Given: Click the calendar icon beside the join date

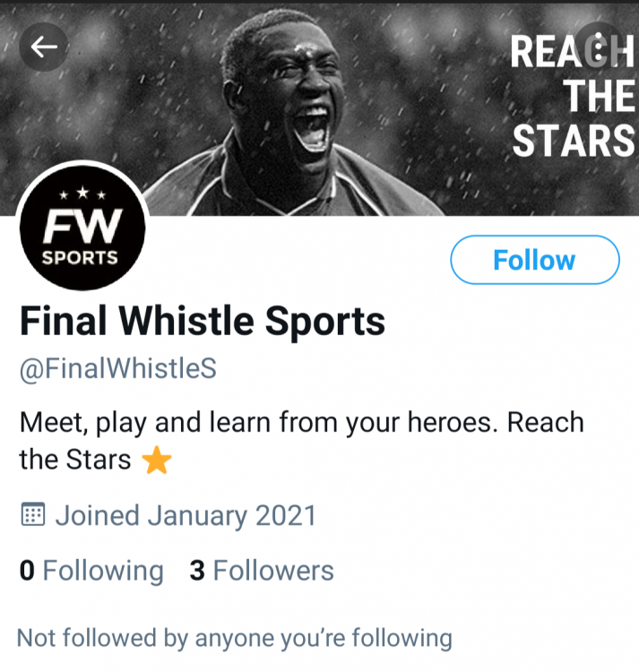Looking at the screenshot, I should [32, 515].
